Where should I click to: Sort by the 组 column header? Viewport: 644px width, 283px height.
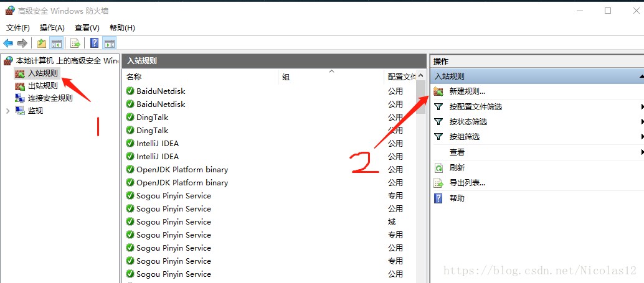pos(331,77)
